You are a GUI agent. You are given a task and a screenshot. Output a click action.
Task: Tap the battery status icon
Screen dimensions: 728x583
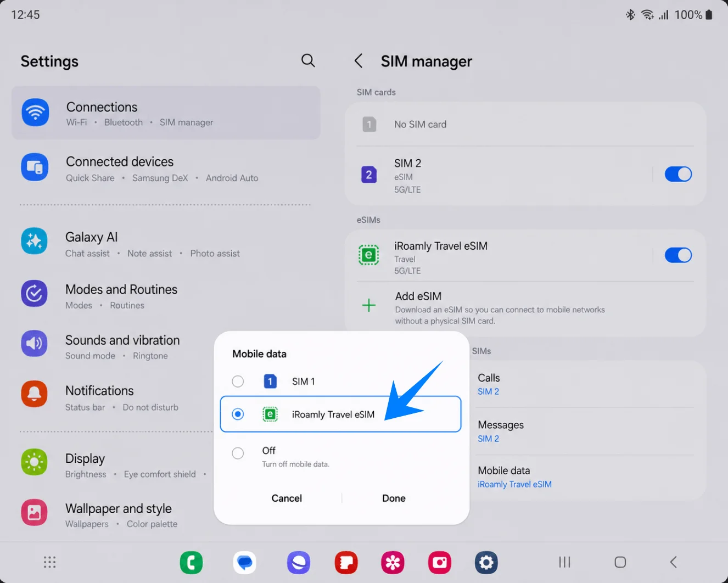(709, 15)
